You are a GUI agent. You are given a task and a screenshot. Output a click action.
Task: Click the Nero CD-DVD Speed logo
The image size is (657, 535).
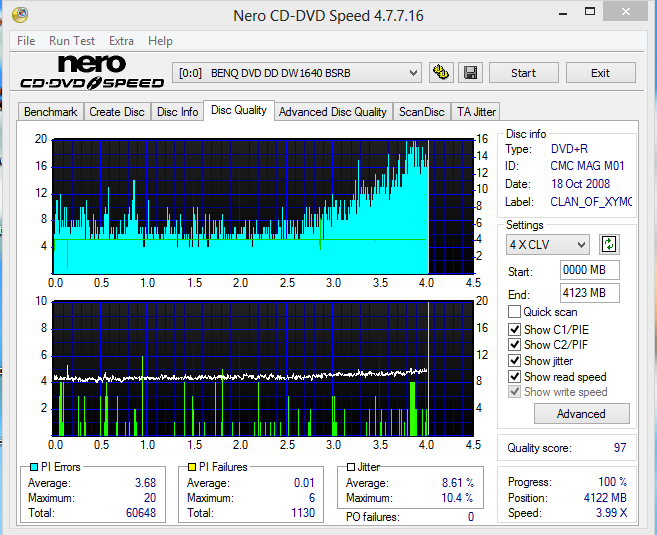[x=92, y=72]
